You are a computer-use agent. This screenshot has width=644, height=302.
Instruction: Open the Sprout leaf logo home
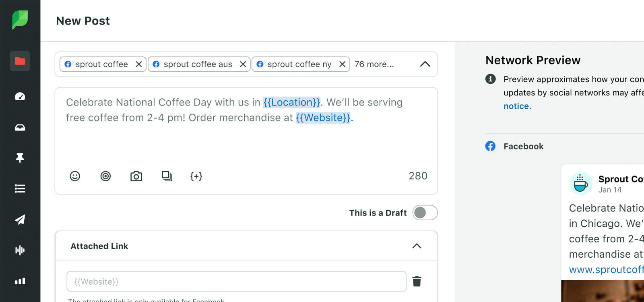[x=20, y=20]
